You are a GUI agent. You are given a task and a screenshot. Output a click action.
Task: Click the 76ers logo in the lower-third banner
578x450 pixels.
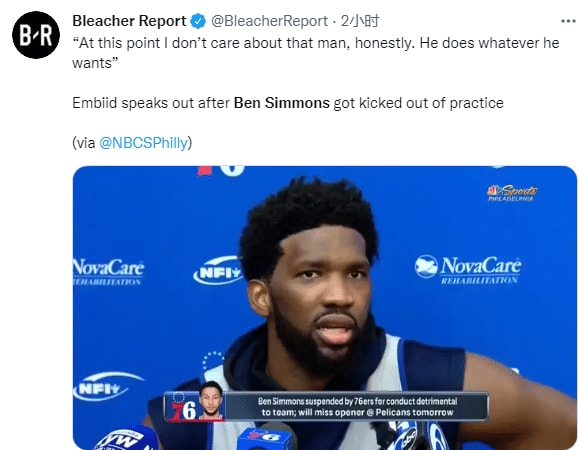pyautogui.click(x=182, y=407)
